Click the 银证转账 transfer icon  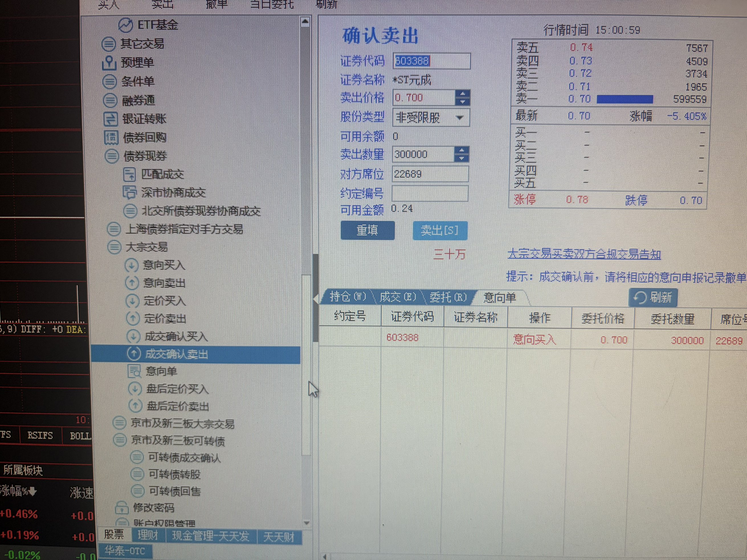pos(111,119)
